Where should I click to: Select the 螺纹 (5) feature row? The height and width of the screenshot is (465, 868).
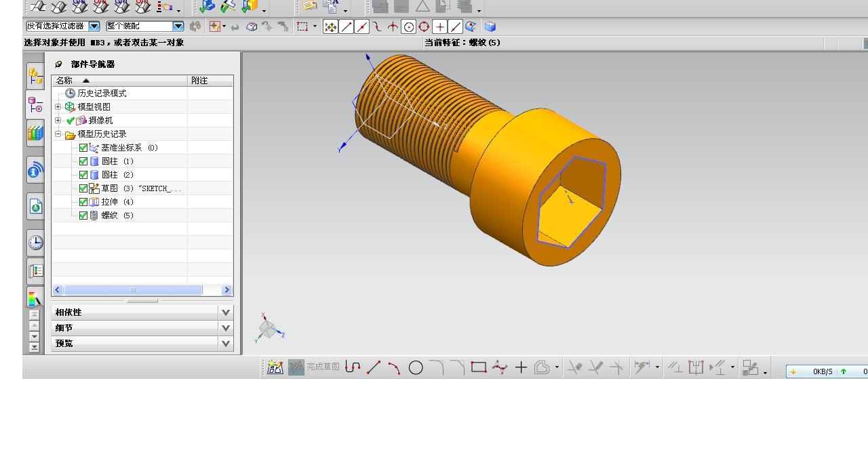tap(142, 216)
